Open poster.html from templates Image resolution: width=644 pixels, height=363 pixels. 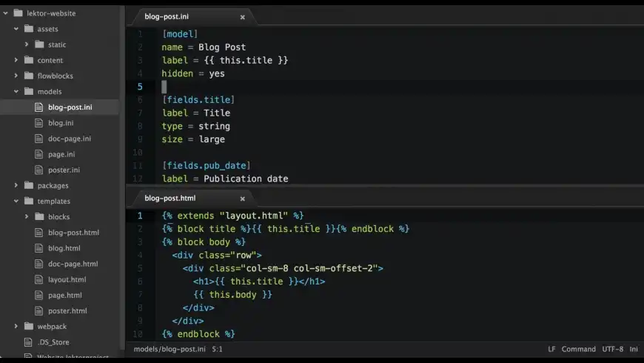click(67, 311)
